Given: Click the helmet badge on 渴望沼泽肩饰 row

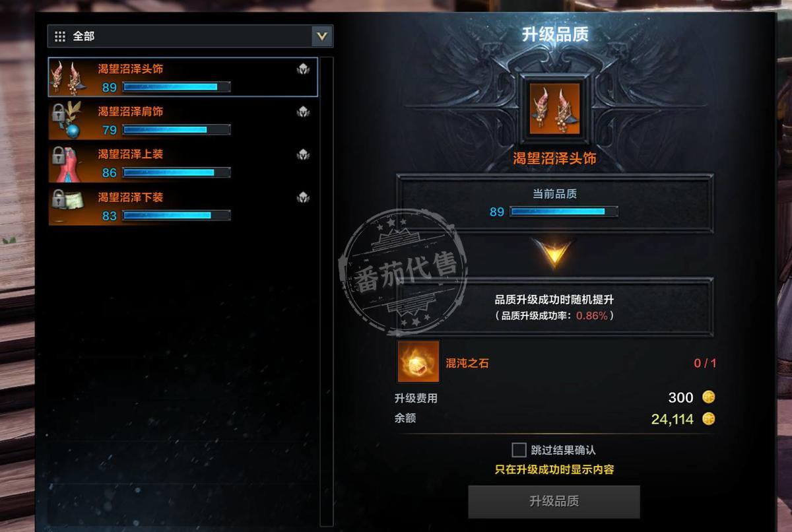Looking at the screenshot, I should tap(304, 112).
